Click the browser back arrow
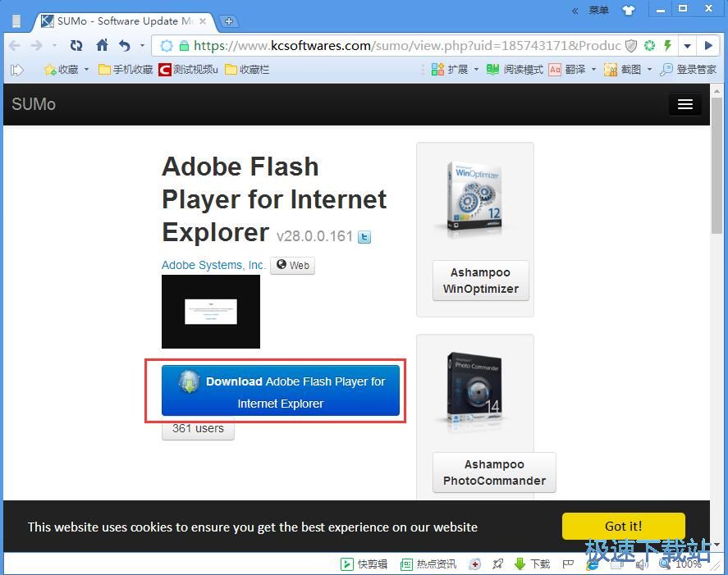 (15, 45)
